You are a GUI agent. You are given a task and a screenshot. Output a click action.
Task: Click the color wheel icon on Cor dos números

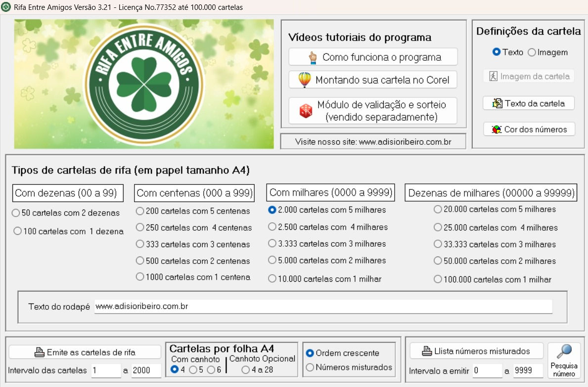[497, 129]
